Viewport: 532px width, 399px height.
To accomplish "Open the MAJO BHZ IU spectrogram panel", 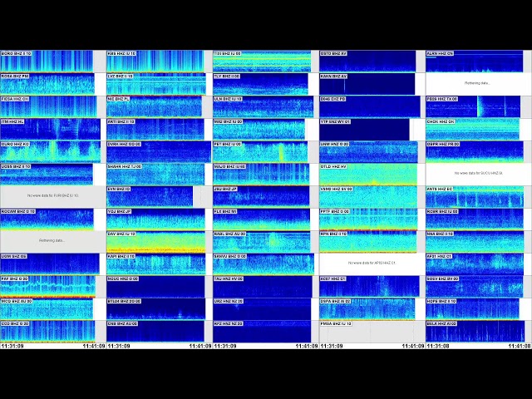I will click(x=261, y=174).
